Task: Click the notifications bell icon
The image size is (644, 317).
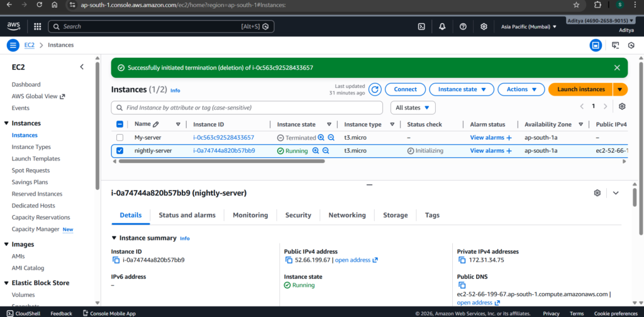Action: [x=442, y=26]
